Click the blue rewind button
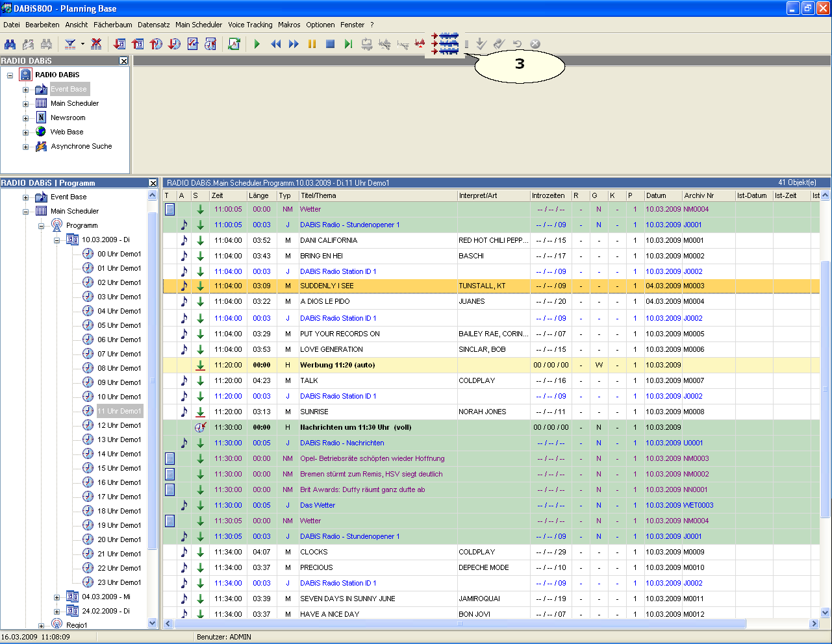The width and height of the screenshot is (832, 644). pyautogui.click(x=275, y=44)
